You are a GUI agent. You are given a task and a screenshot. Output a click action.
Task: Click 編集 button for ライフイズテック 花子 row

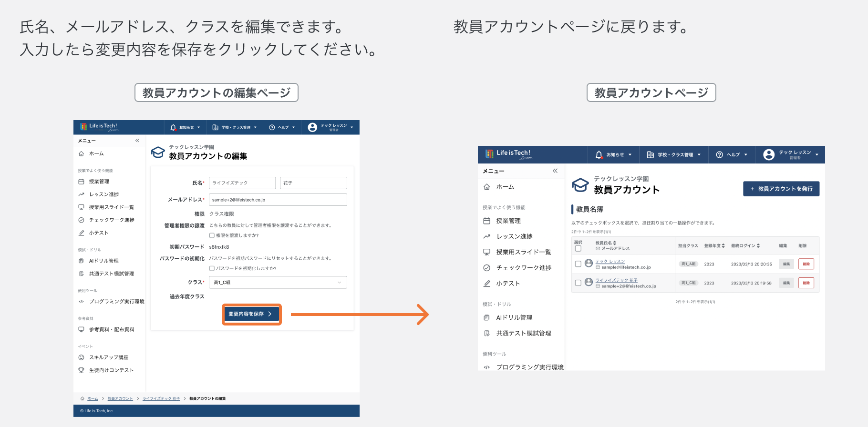[x=786, y=283]
